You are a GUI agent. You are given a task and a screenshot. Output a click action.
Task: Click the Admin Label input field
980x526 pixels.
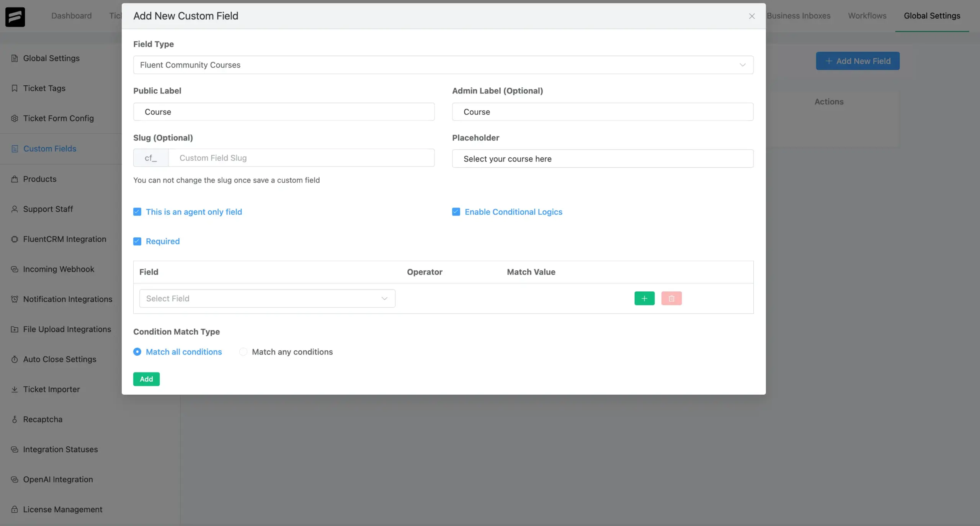pyautogui.click(x=603, y=112)
